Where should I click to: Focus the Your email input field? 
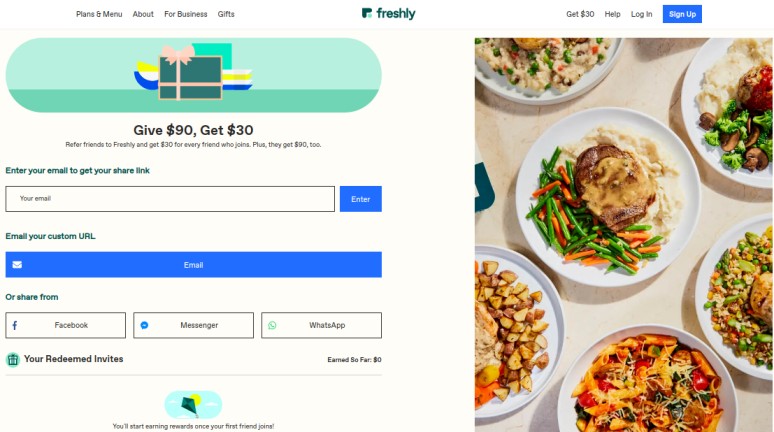tap(170, 199)
